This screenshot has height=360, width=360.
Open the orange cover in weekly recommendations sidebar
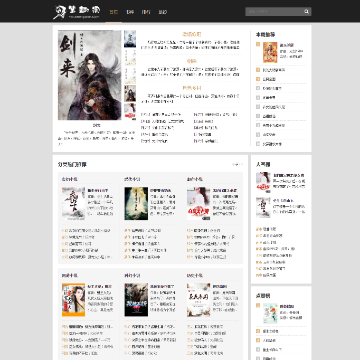click(x=270, y=52)
